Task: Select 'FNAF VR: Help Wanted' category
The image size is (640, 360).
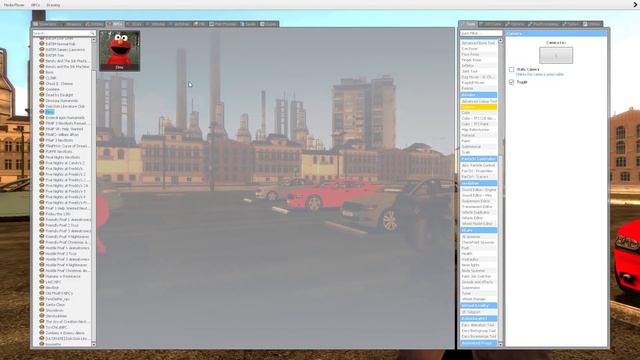Action: pyautogui.click(x=64, y=129)
